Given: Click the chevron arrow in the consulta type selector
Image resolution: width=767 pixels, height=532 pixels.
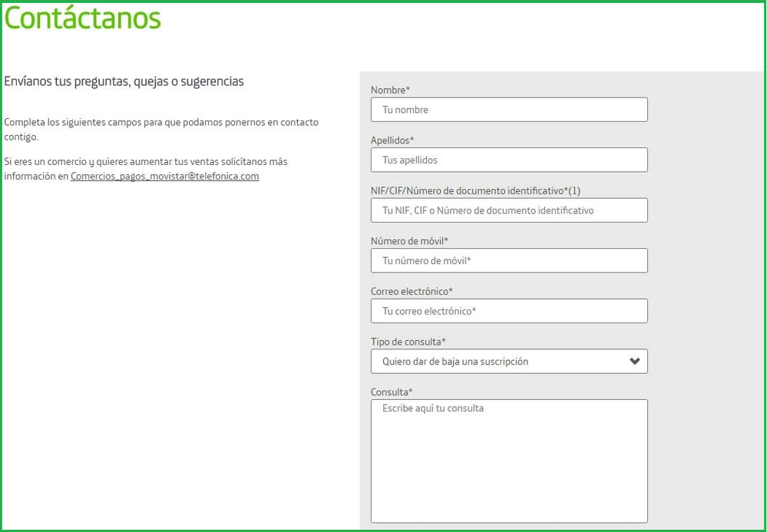Looking at the screenshot, I should 634,362.
